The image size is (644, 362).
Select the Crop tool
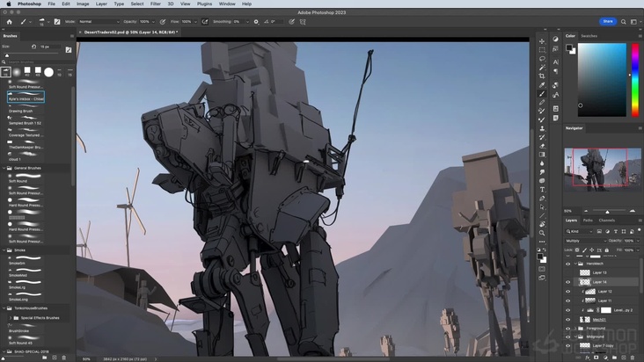coord(542,76)
